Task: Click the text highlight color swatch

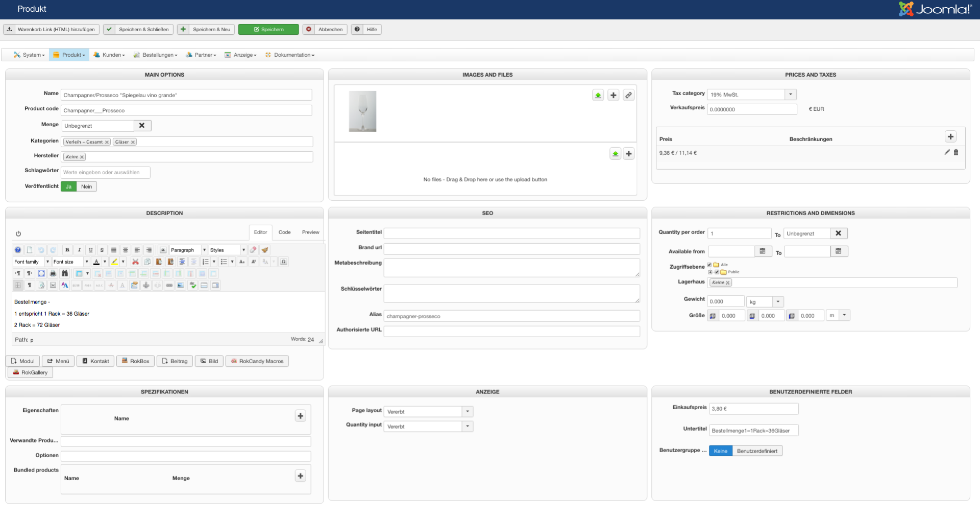Action: click(x=115, y=262)
